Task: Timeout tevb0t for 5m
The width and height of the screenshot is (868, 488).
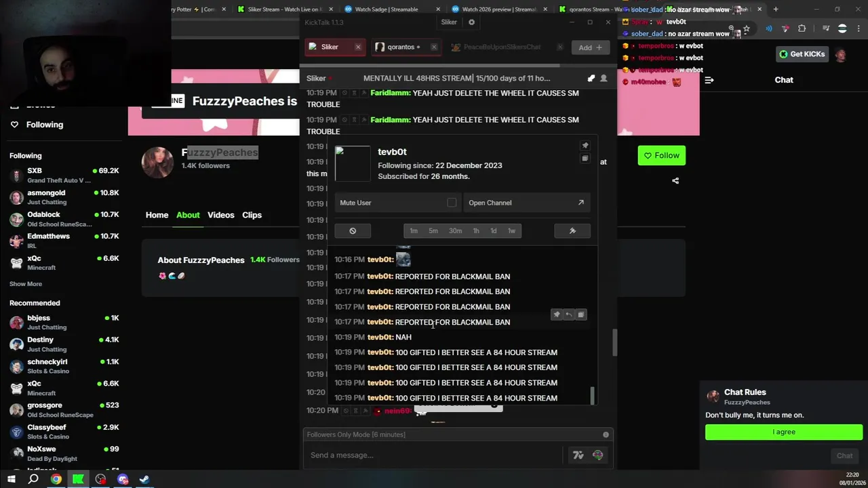Action: tap(433, 230)
